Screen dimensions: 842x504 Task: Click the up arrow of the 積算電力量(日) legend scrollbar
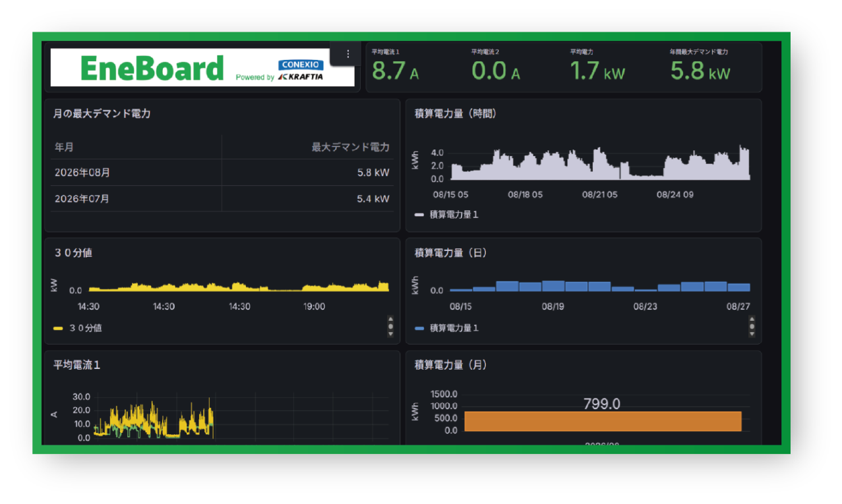point(752,319)
